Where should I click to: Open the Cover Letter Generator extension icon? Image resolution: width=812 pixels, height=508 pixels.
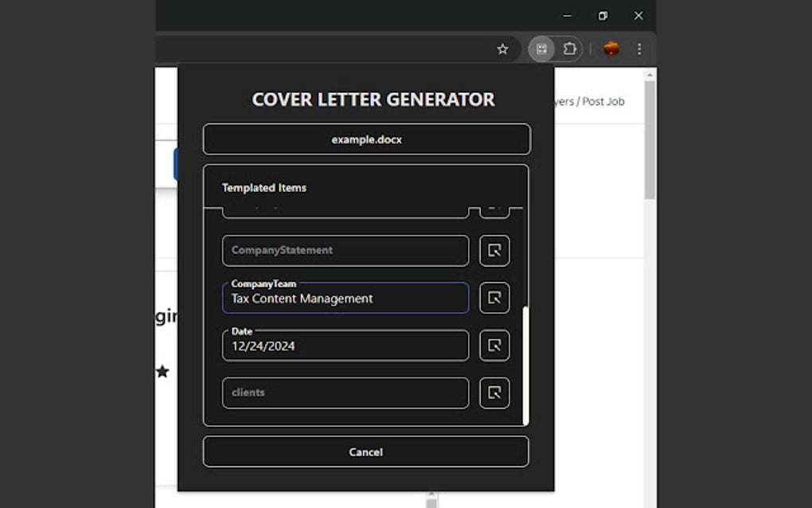pos(542,49)
